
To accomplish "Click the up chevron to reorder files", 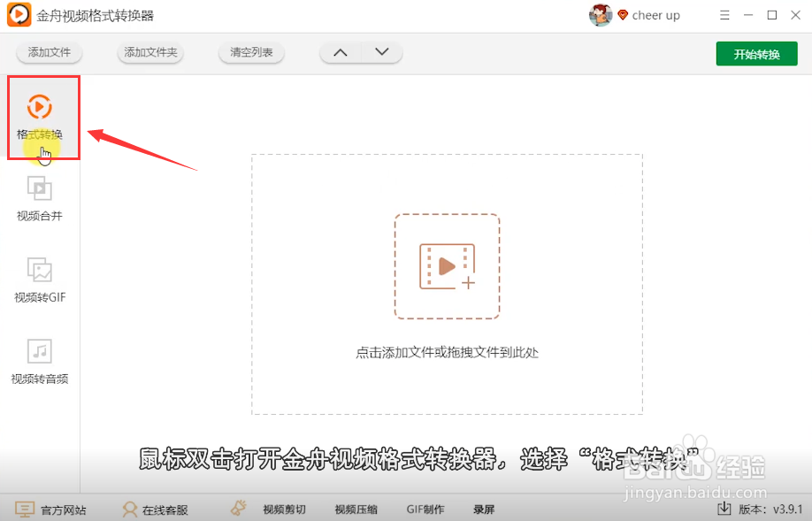I will [341, 53].
